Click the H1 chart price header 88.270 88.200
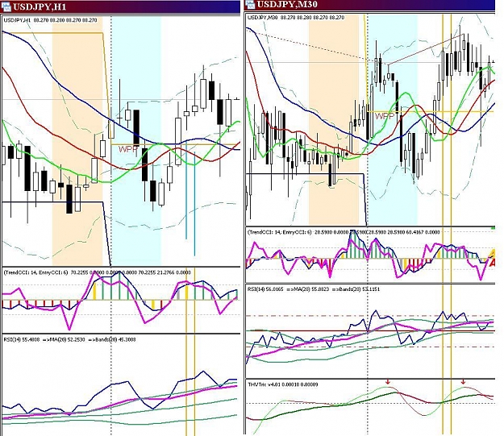504x436 pixels. click(50, 20)
